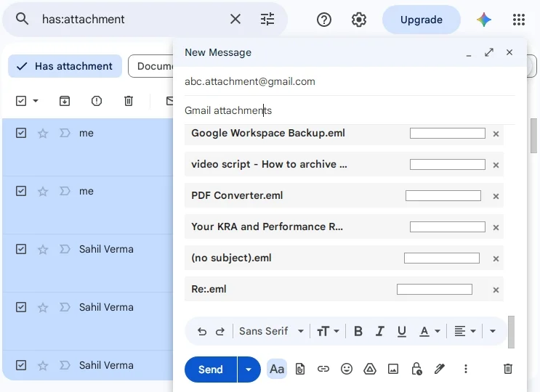Uncheck the third Sahil Verma email
This screenshot has width=540, height=392.
coord(21,365)
